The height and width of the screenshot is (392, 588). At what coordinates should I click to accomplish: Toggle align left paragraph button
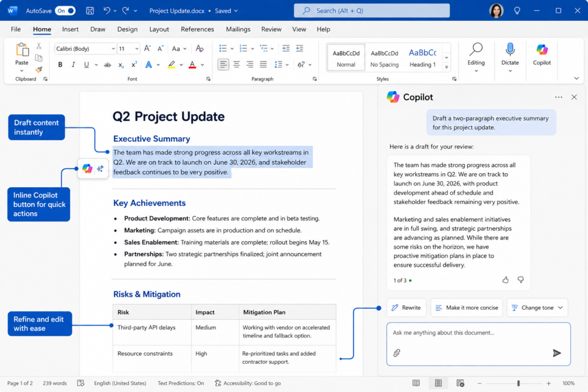pos(223,64)
